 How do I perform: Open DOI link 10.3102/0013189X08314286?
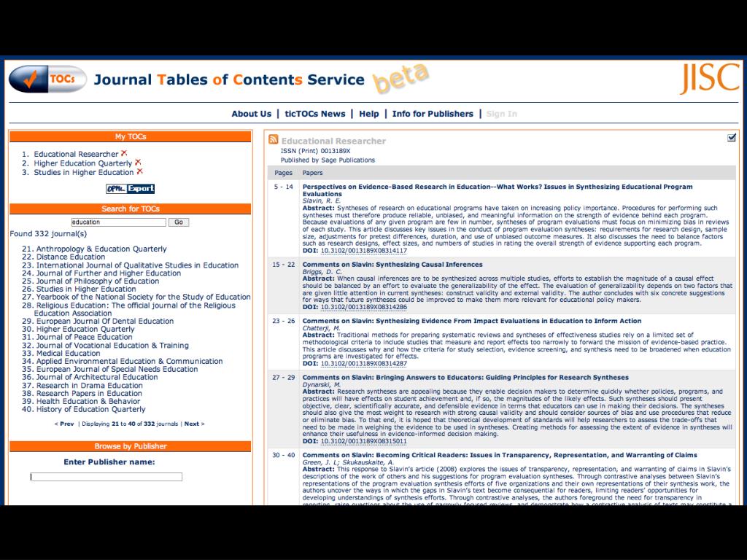pos(363,307)
